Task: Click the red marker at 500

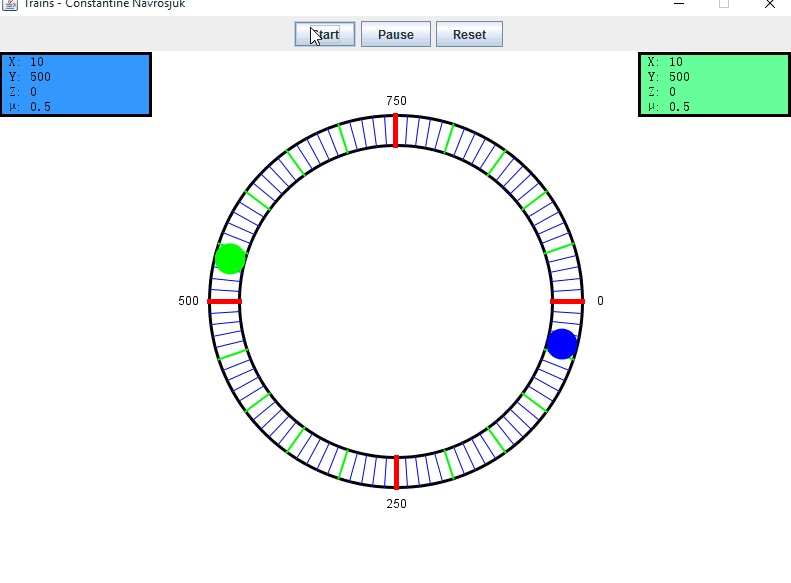Action: (x=224, y=301)
